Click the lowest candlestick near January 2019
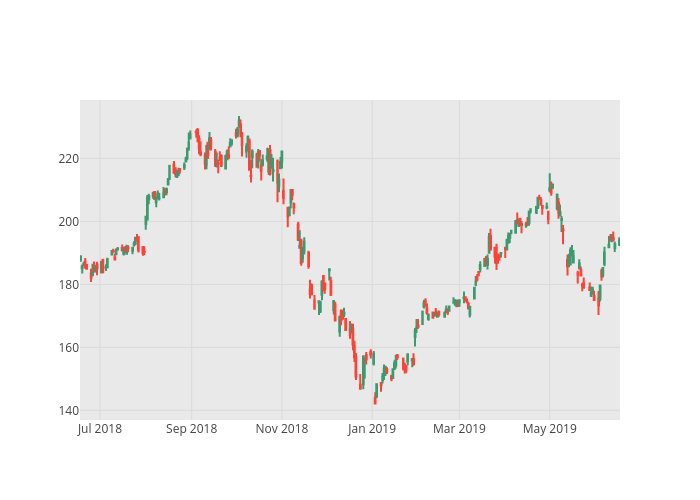This screenshot has width=700, height=500. coord(375,398)
